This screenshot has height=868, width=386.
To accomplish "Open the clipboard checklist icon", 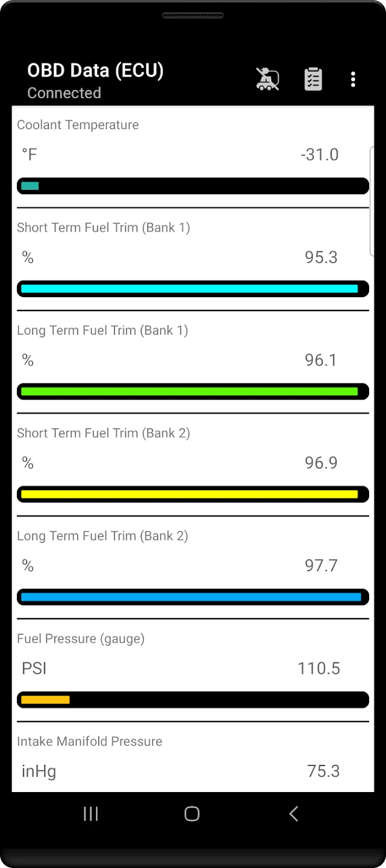I will (x=313, y=79).
